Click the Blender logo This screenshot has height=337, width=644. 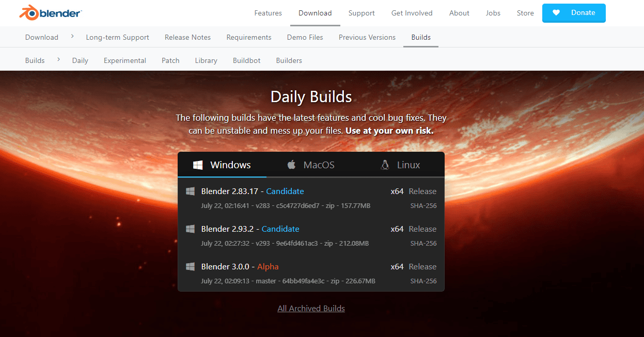pyautogui.click(x=49, y=12)
